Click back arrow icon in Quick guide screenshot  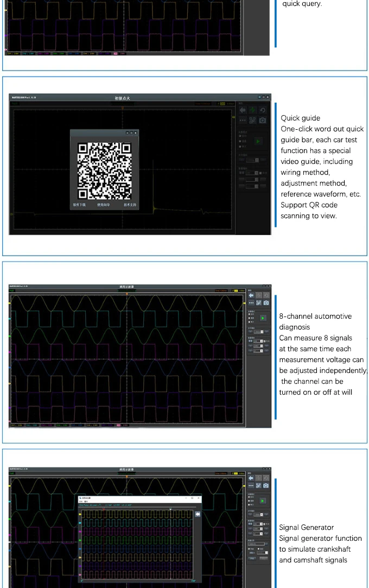(x=243, y=110)
